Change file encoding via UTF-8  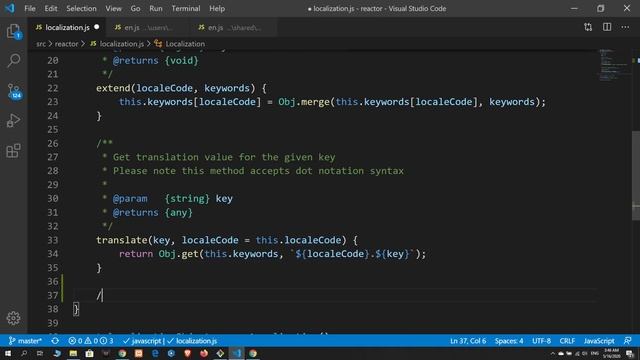tap(541, 341)
